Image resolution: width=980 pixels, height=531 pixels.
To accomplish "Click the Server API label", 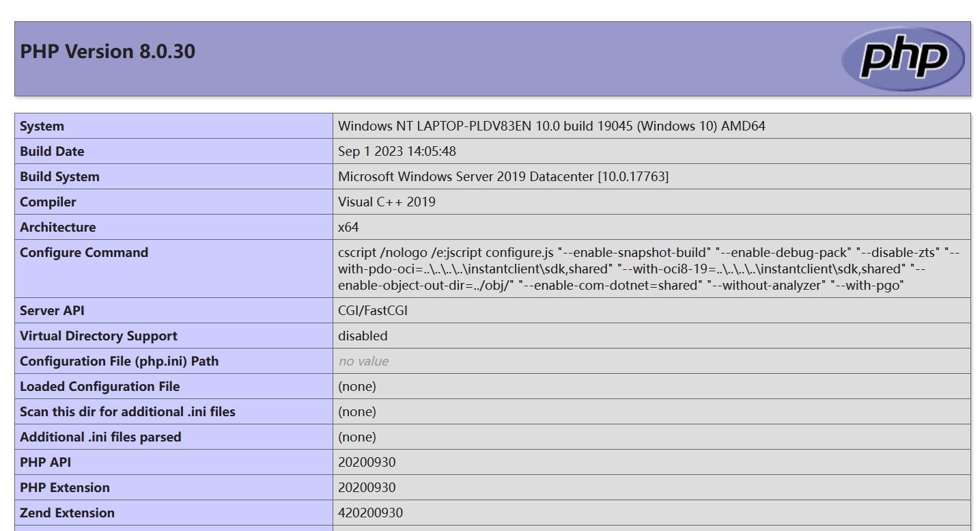I will (52, 311).
